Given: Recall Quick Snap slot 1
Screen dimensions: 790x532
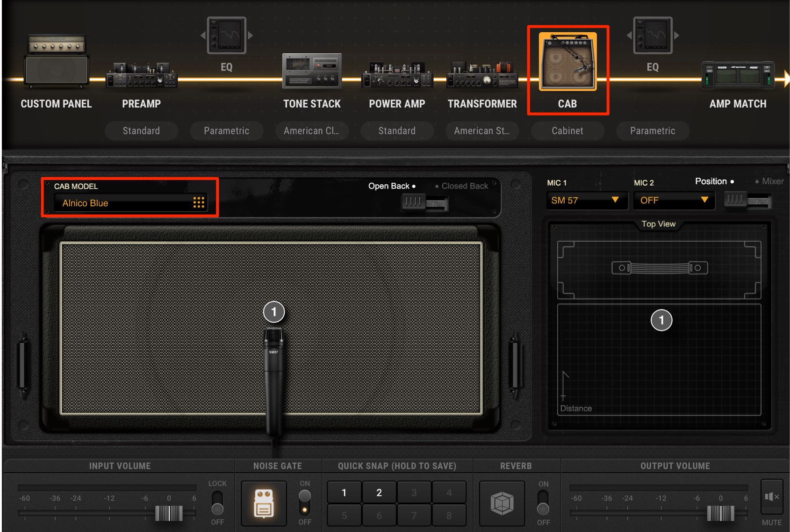Looking at the screenshot, I should tap(344, 492).
